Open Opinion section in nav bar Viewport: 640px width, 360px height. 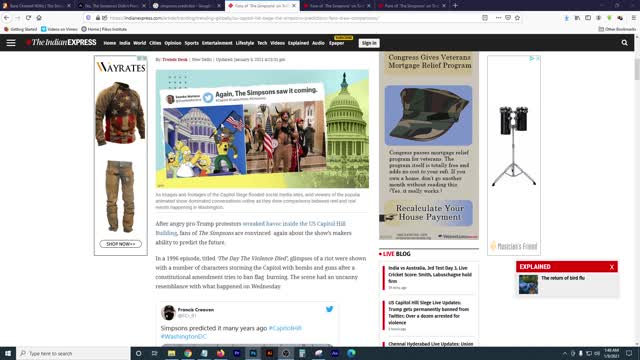(173, 43)
